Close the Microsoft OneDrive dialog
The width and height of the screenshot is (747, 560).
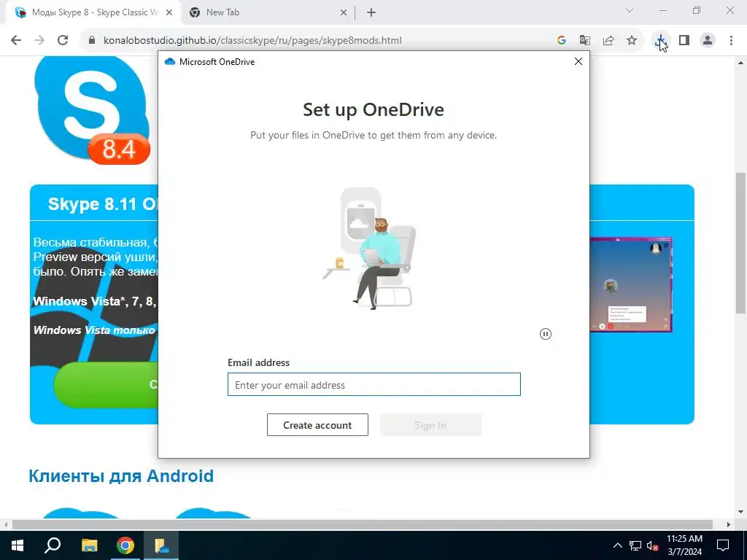(x=578, y=61)
